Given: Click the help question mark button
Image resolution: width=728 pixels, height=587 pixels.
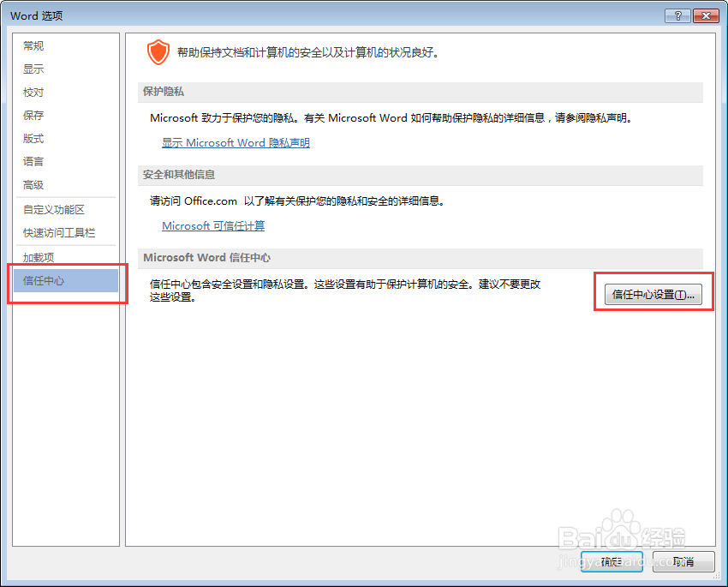Looking at the screenshot, I should click(677, 15).
